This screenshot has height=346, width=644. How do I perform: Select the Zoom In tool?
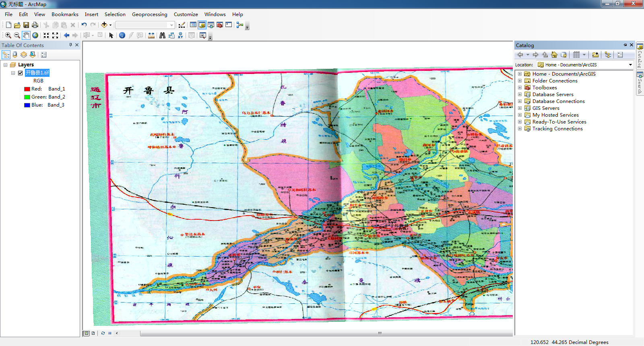click(x=8, y=35)
